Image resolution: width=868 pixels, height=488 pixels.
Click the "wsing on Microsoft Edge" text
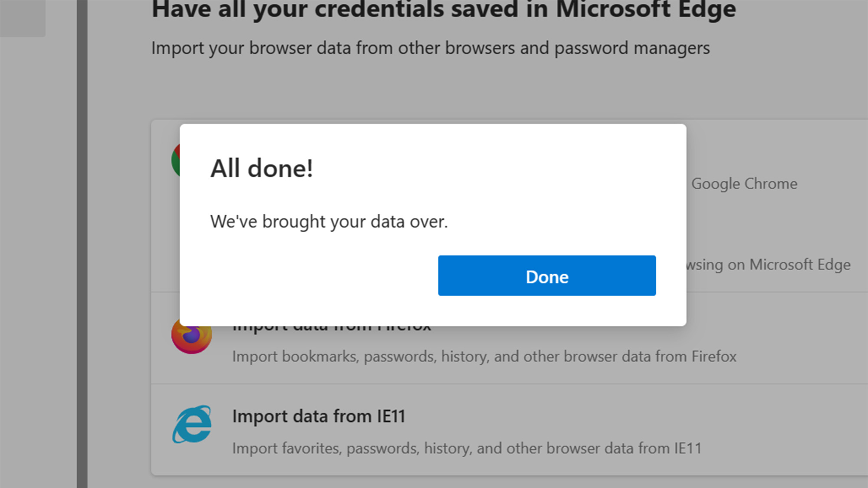[768, 265]
